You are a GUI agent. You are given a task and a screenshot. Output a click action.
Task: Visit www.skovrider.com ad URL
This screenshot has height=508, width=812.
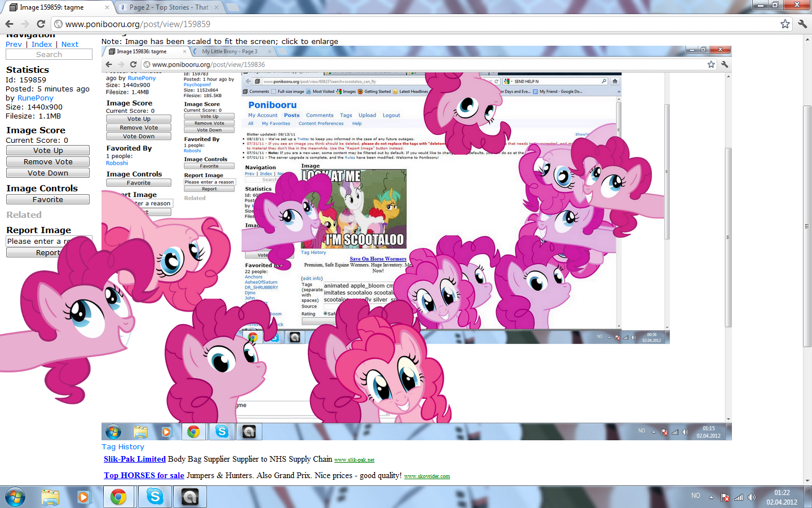point(427,476)
